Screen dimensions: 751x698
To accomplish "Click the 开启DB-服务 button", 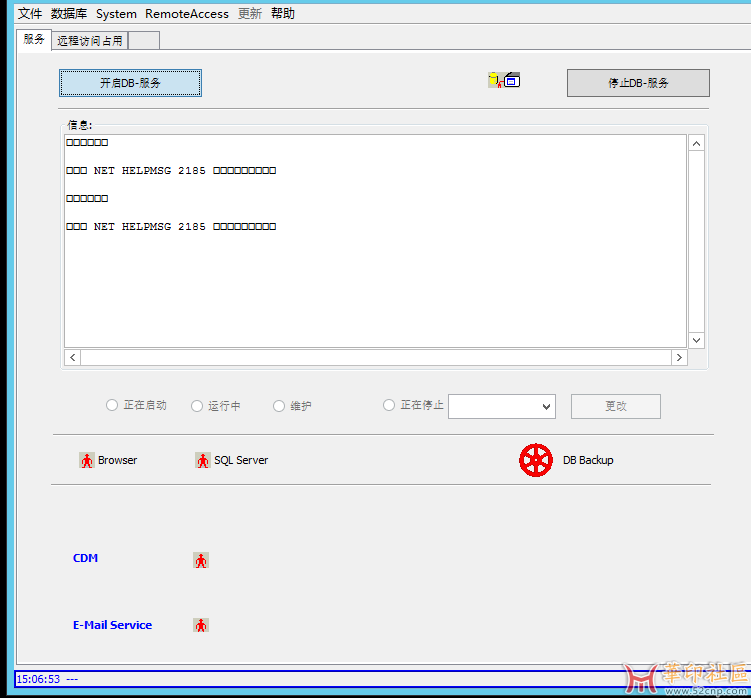I will 130,83.
